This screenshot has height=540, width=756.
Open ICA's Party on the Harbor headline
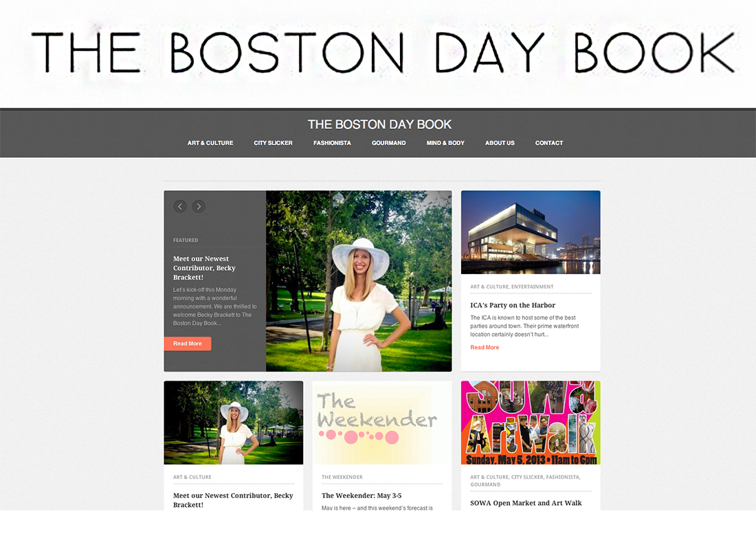(x=513, y=305)
